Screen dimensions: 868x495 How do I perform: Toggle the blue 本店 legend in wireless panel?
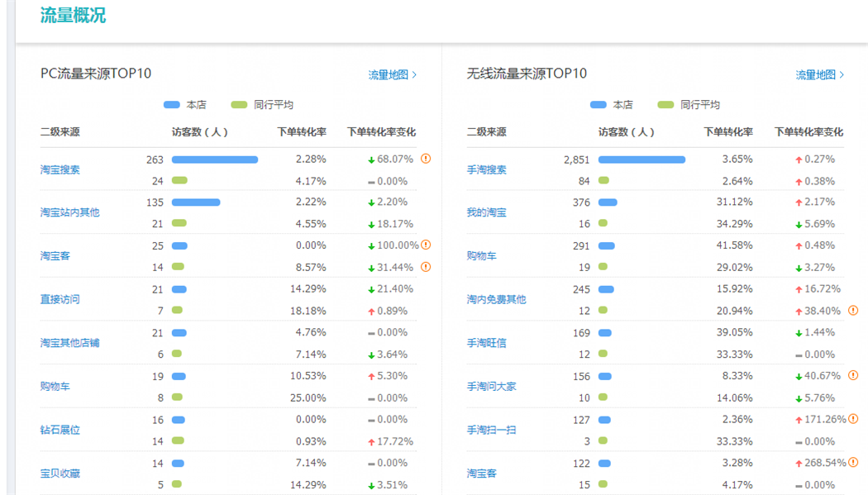(612, 105)
